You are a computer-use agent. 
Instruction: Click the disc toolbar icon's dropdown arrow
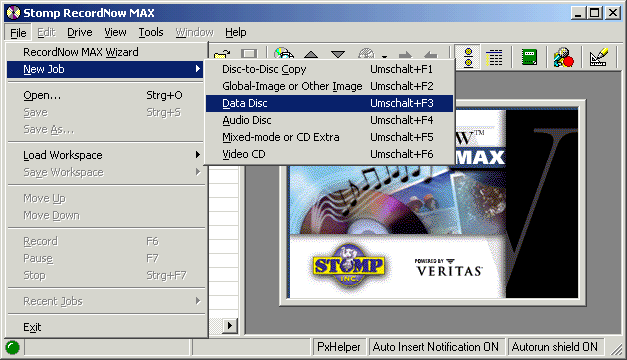(384, 56)
